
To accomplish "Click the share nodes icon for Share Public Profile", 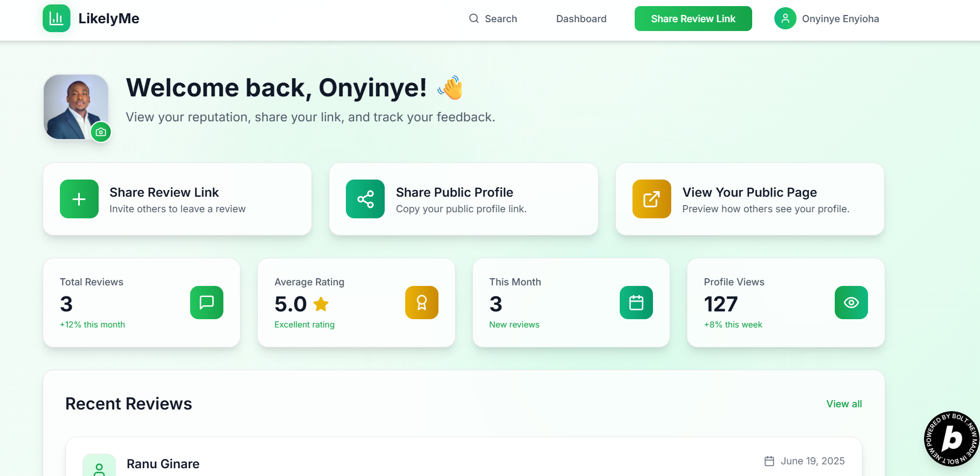I will [365, 199].
